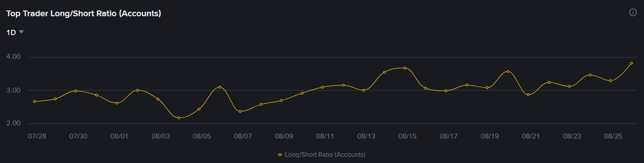Click the chart title 'Top Trader Long/Short Ratio (Accounts)'
Screen dimensions: 644x163
click(x=83, y=14)
